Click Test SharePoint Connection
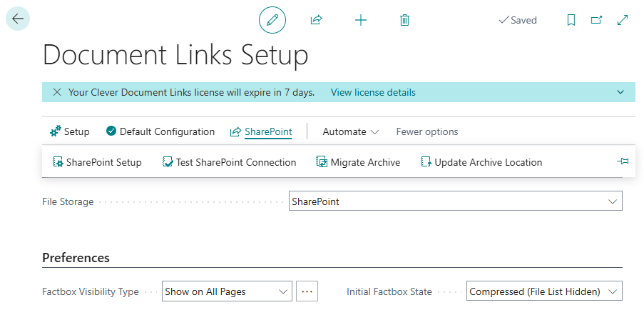Image resolution: width=644 pixels, height=310 pixels. [x=229, y=162]
